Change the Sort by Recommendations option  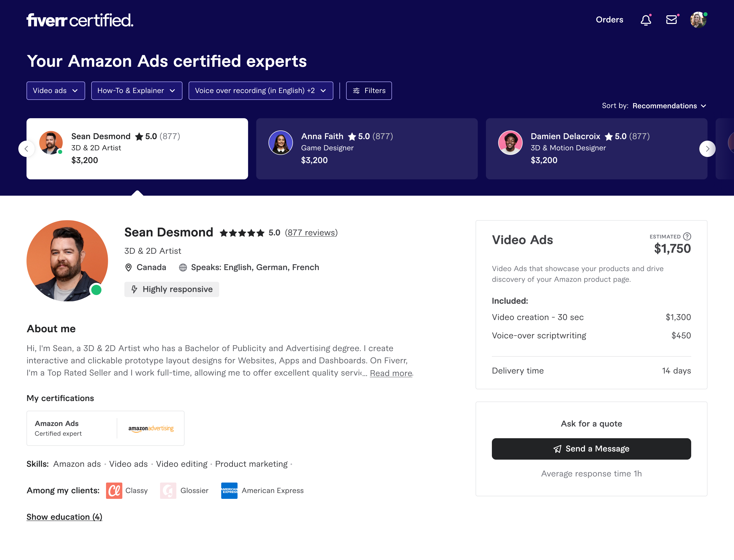pos(669,106)
